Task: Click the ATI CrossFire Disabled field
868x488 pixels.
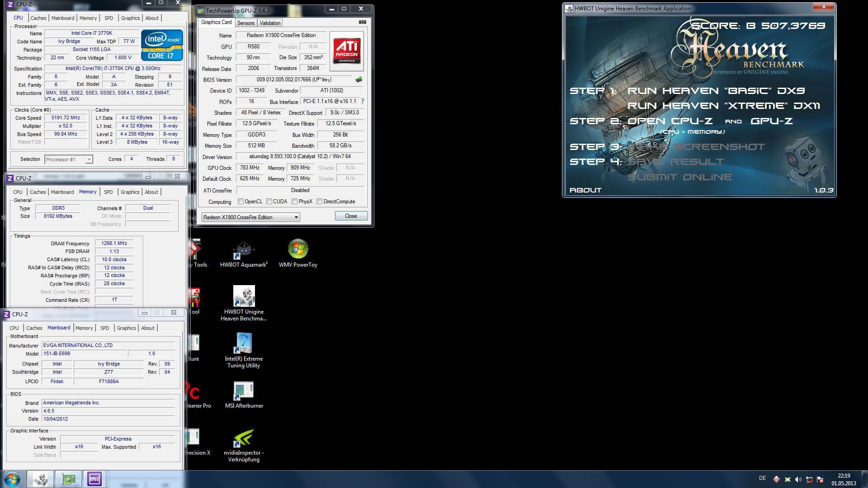Action: click(x=300, y=190)
